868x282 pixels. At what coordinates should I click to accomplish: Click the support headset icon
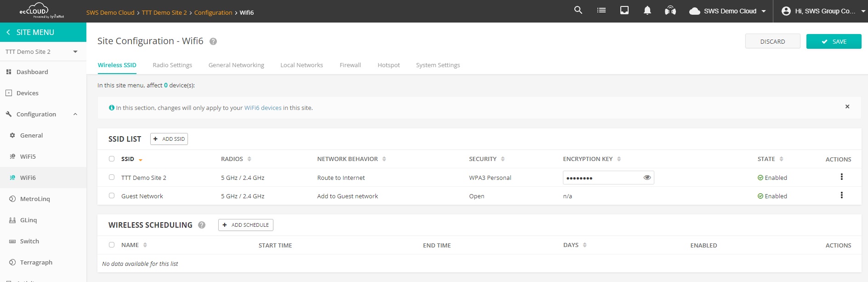670,11
